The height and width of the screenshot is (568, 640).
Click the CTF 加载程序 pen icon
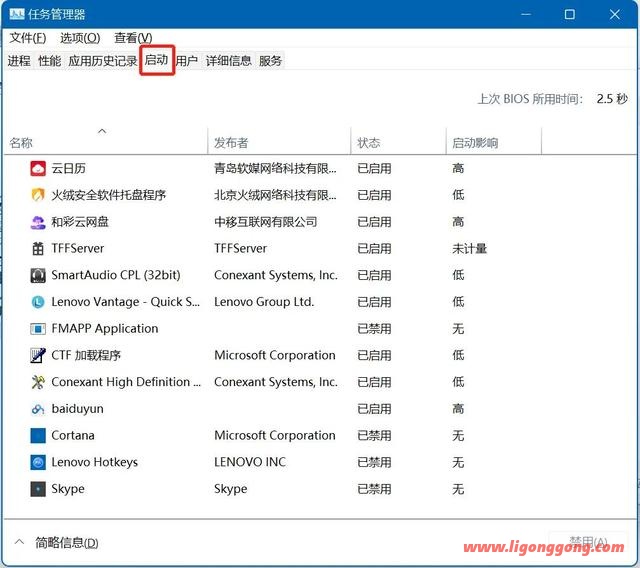click(38, 355)
